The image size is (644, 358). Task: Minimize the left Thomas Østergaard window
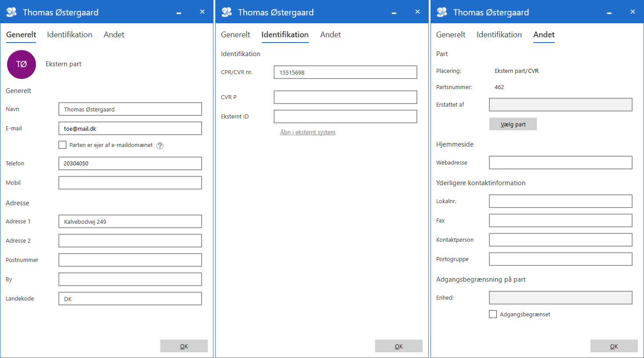click(179, 13)
